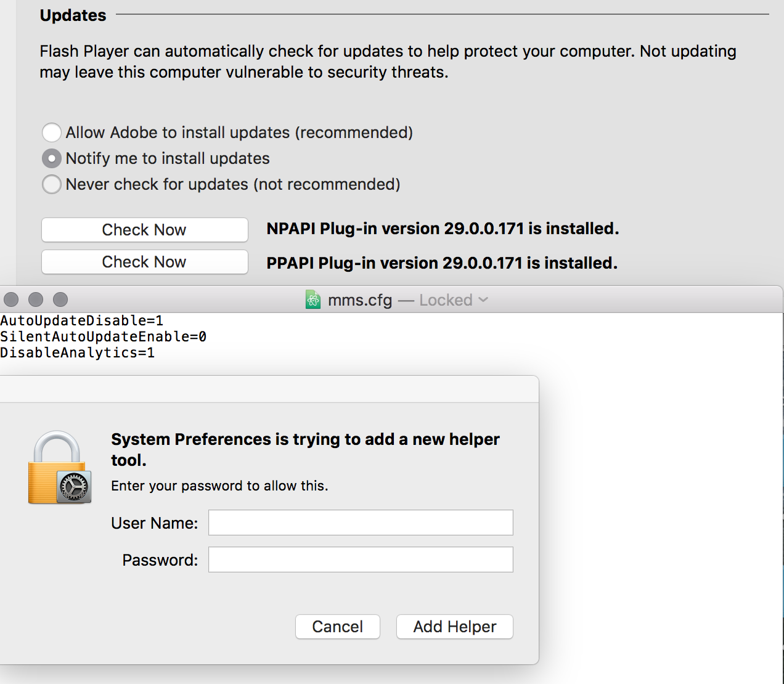
Task: Check Now for PPAPI Plug-in updates
Action: pyautogui.click(x=144, y=262)
